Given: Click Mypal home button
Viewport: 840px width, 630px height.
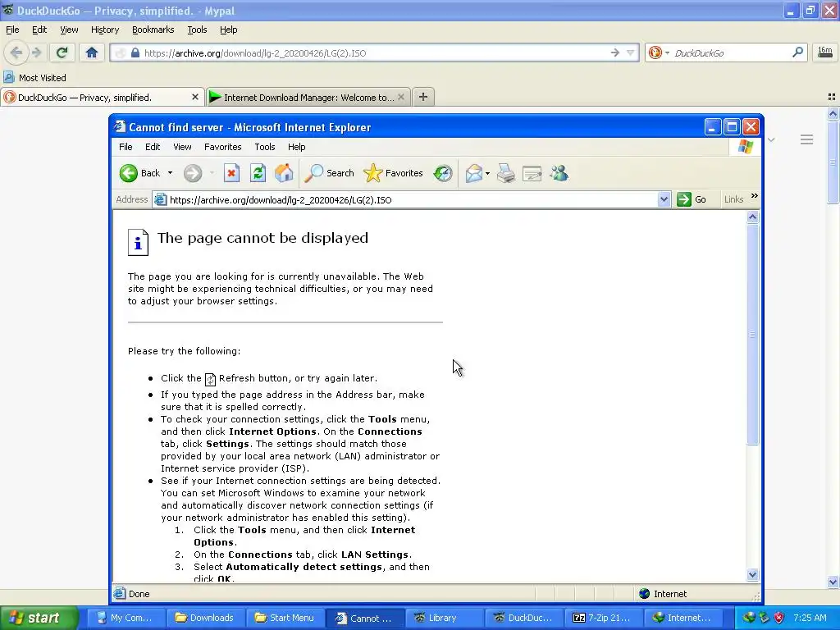Looking at the screenshot, I should pos(92,52).
